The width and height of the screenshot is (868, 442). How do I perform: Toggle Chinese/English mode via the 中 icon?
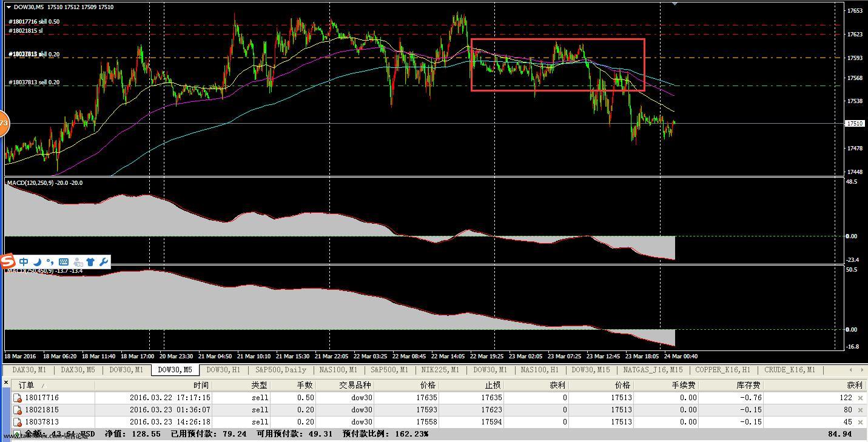click(x=24, y=262)
